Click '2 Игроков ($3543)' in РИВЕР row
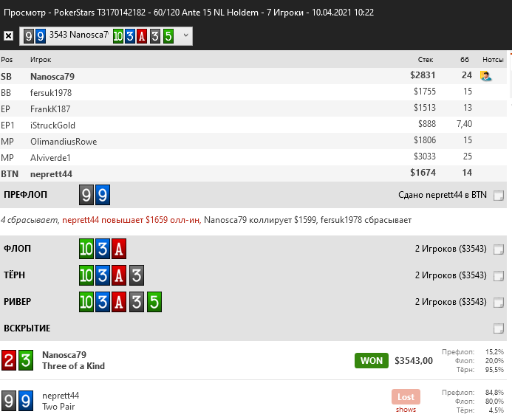Viewport: 512px width, 420px height. [451, 302]
